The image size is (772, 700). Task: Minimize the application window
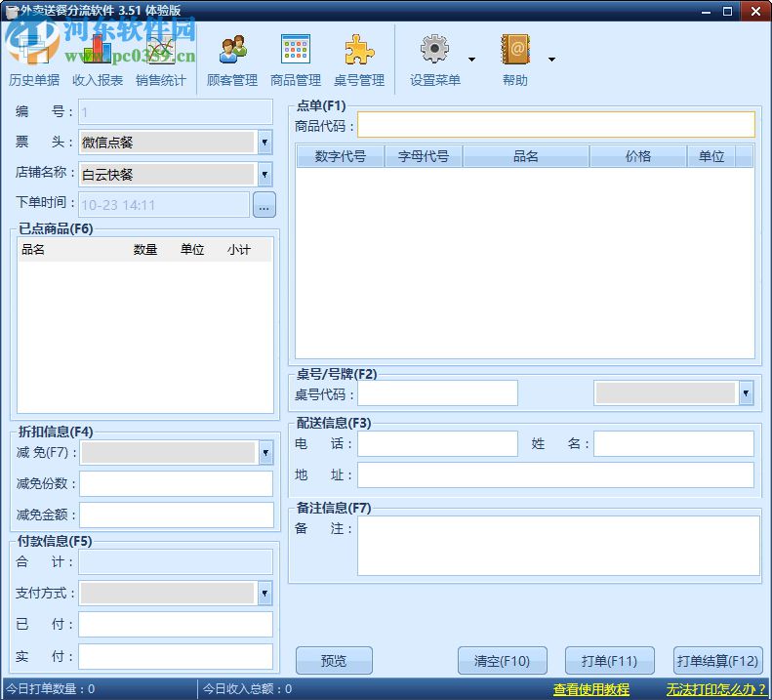coord(706,12)
